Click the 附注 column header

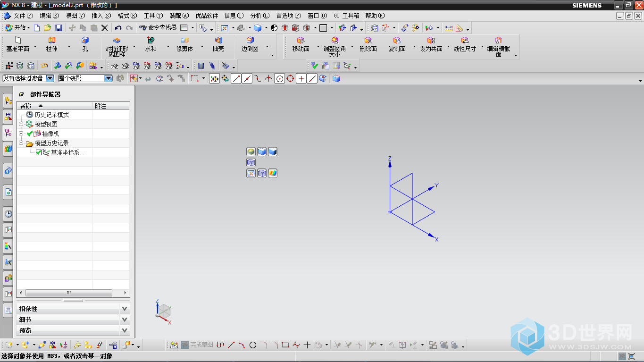coord(111,106)
